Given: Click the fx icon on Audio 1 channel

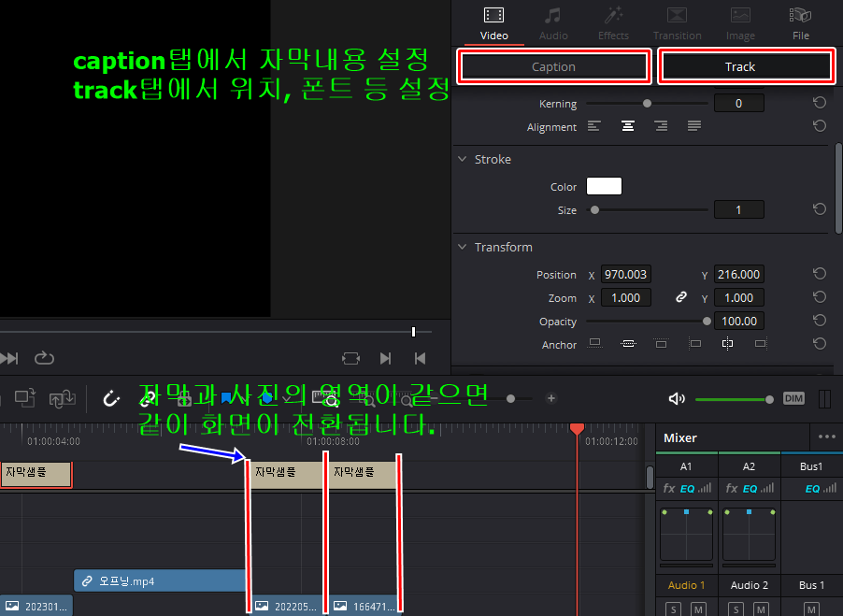Looking at the screenshot, I should (x=669, y=488).
